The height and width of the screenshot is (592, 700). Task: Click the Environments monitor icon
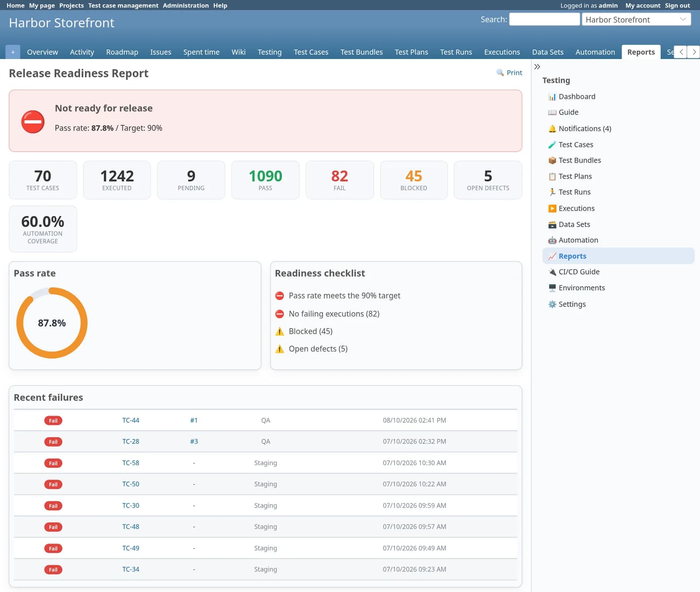point(552,288)
